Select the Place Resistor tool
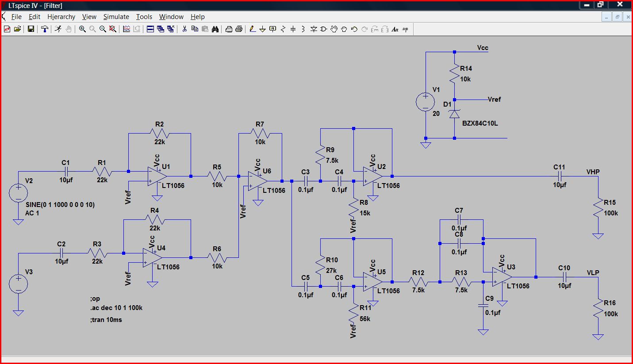 283,29
